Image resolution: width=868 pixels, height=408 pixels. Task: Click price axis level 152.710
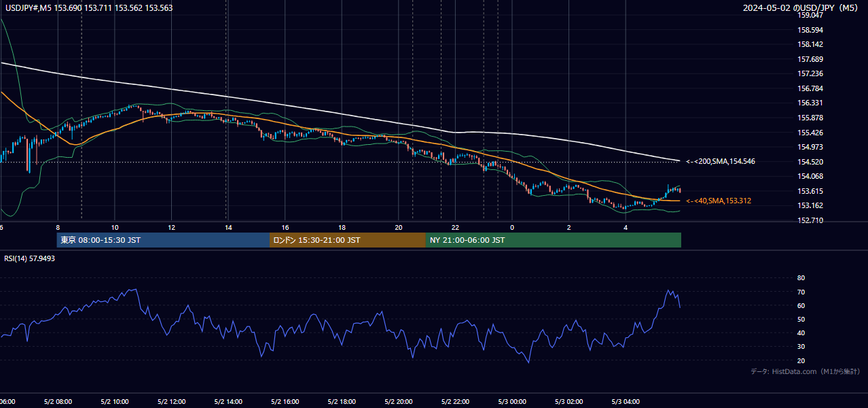click(x=811, y=220)
